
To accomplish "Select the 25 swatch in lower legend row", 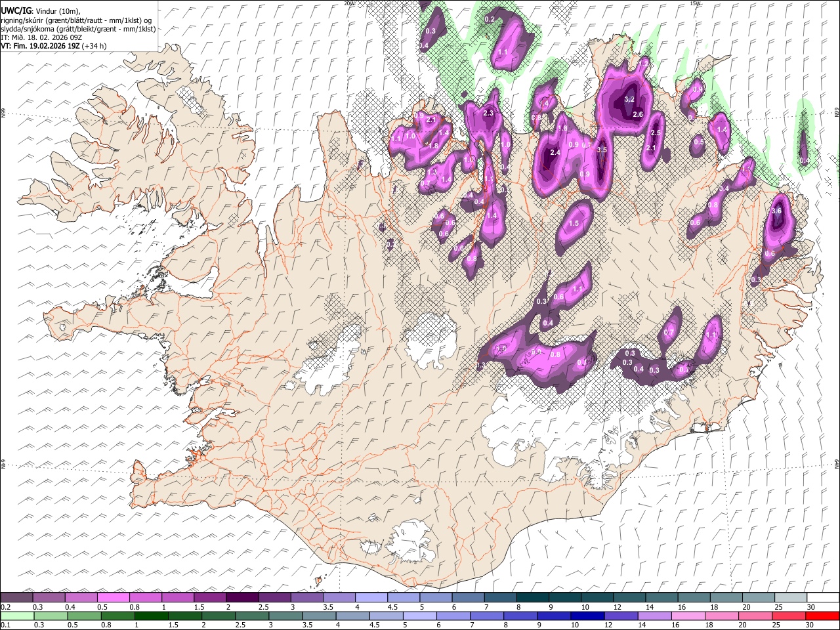I will (x=788, y=616).
